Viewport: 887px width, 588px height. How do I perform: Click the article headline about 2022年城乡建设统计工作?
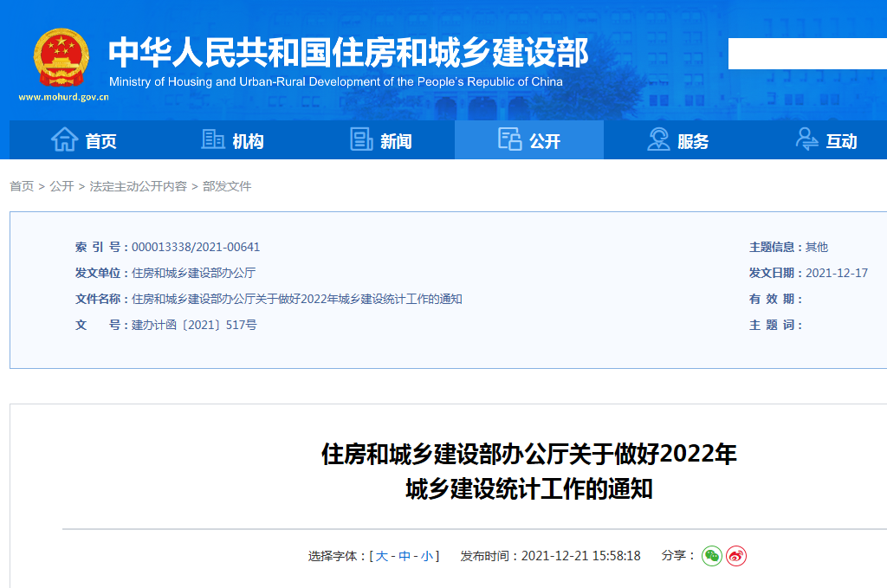[529, 472]
